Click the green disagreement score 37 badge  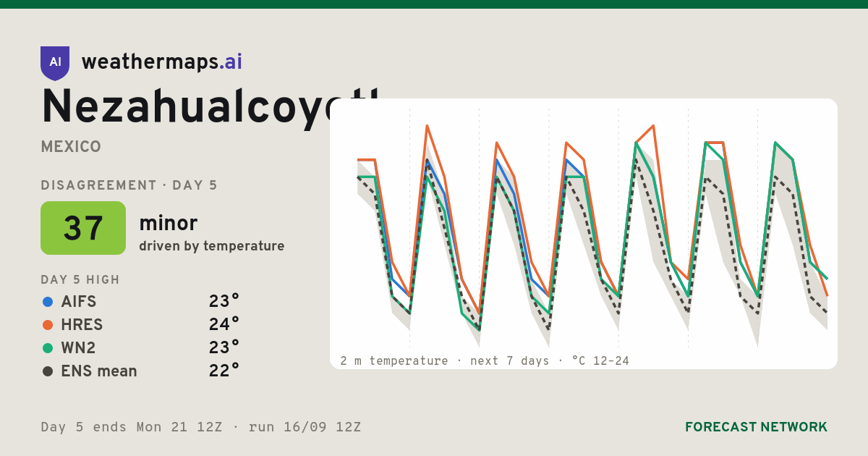83,228
